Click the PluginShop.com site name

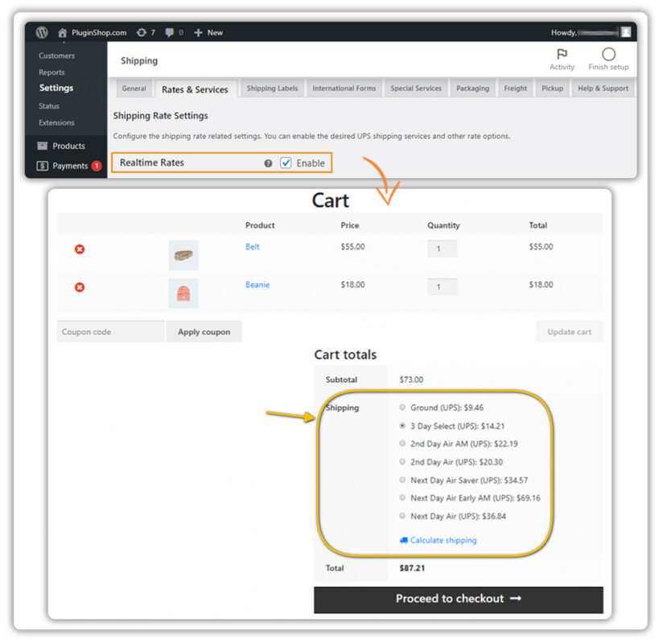coord(99,32)
